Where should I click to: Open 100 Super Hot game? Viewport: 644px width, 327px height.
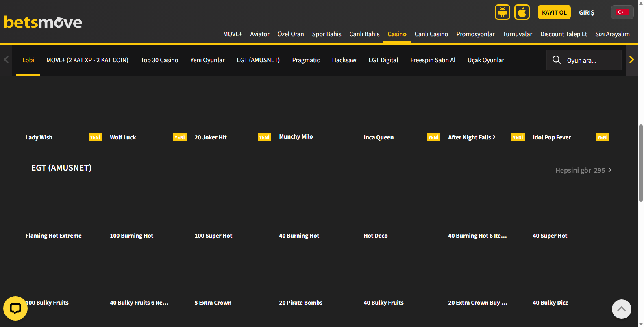(x=213, y=236)
